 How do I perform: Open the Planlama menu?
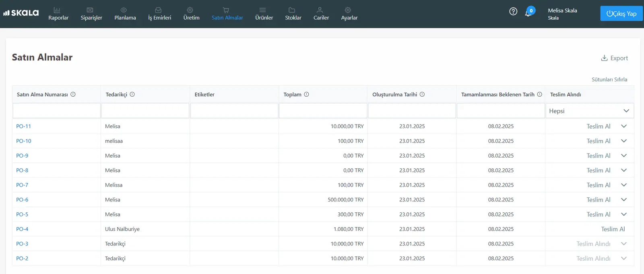[125, 14]
